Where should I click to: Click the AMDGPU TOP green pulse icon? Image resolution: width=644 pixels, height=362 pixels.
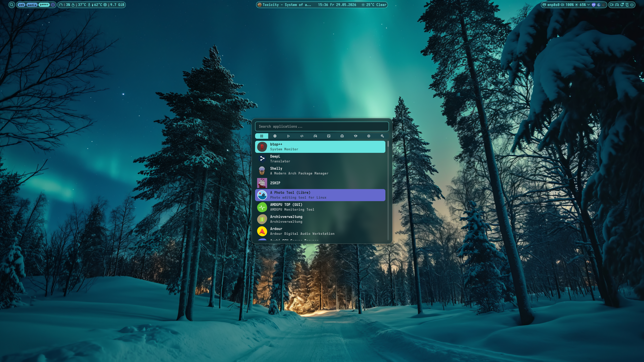(x=262, y=207)
